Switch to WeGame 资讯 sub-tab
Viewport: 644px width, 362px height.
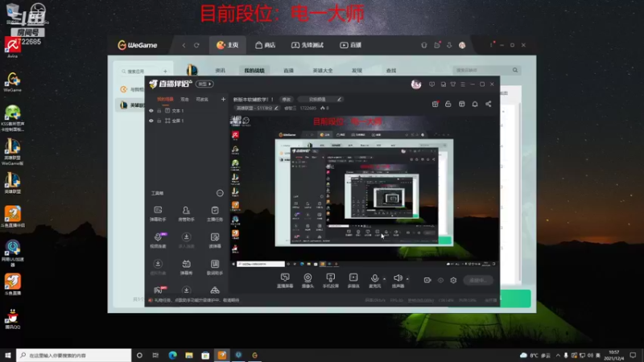(220, 71)
